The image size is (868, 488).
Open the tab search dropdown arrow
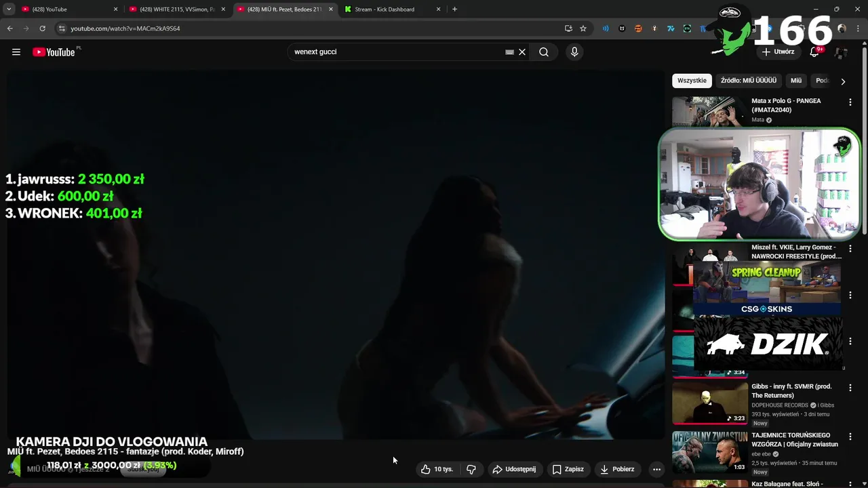[9, 9]
